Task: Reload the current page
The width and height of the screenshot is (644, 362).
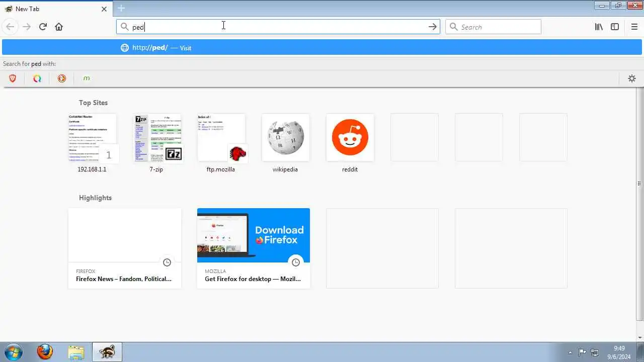Action: tap(43, 27)
